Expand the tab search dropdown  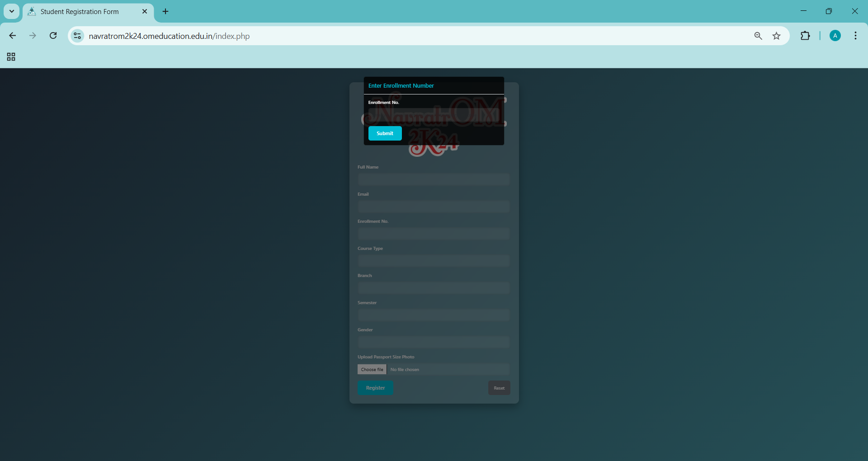[x=12, y=11]
